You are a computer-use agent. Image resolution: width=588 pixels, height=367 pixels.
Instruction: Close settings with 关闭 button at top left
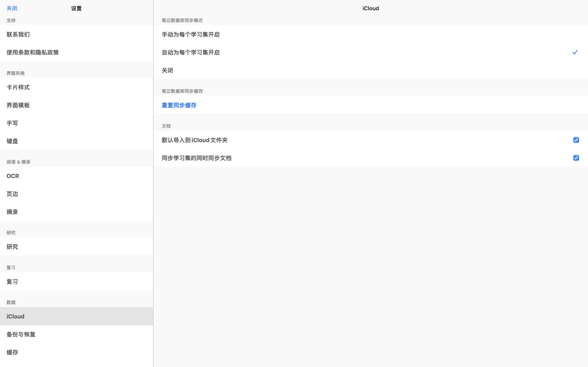click(x=12, y=9)
